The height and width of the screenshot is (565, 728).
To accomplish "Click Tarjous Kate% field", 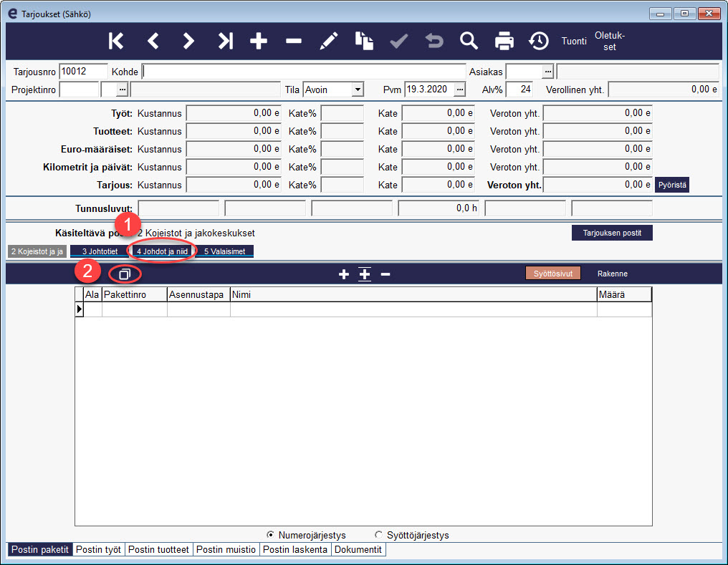I will [343, 185].
